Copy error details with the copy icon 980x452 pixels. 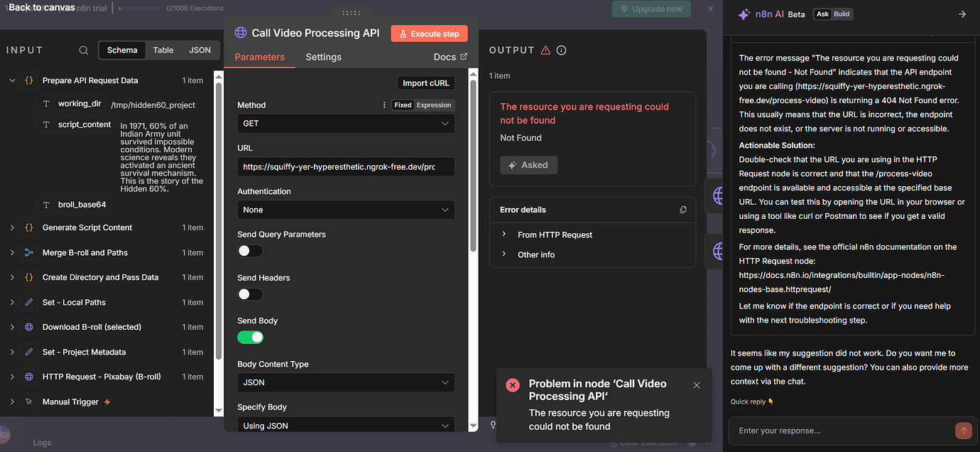click(x=683, y=210)
